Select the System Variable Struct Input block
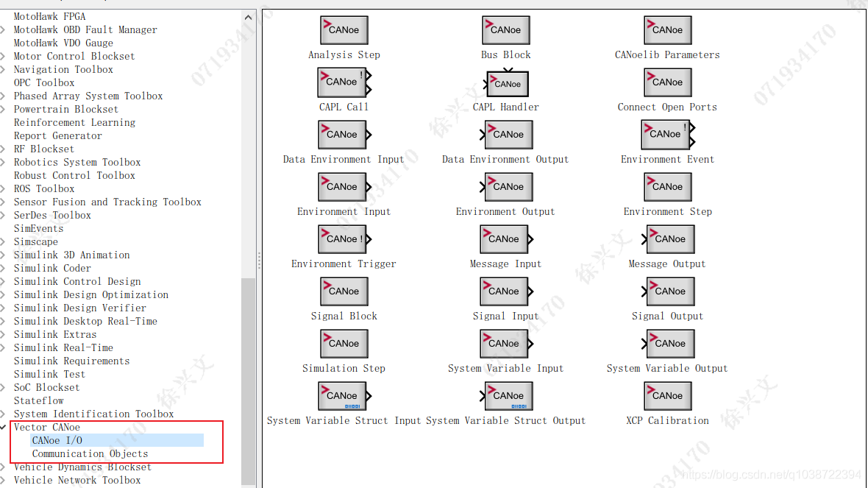Viewport: 868px width, 488px height. 344,395
